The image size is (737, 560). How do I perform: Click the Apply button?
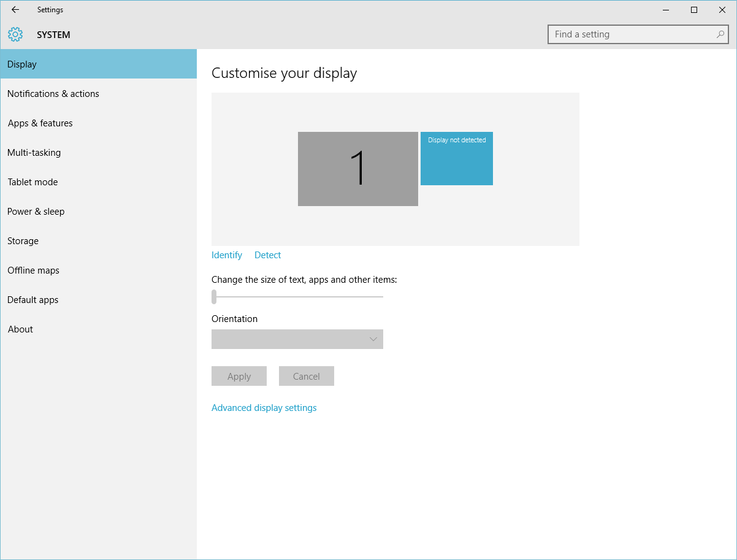coord(239,376)
